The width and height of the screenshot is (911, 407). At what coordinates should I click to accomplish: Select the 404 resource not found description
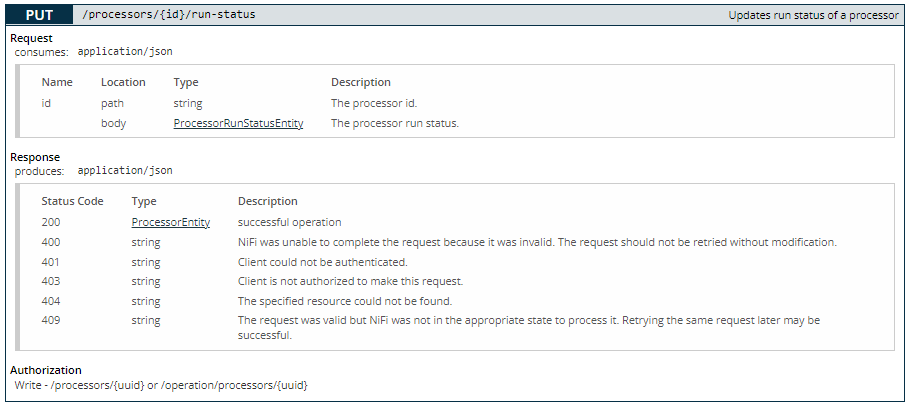345,301
